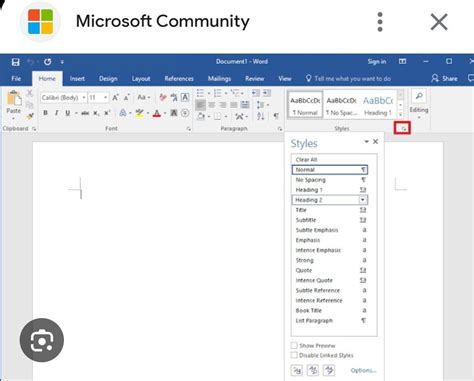The height and width of the screenshot is (381, 474).
Task: Enable the Show Preview checkbox
Action: (x=294, y=345)
